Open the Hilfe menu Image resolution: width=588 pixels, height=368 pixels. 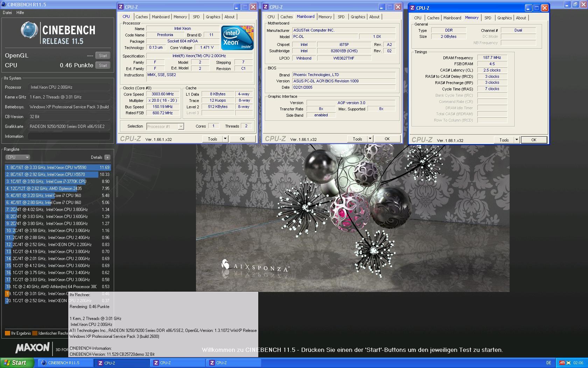tap(20, 13)
